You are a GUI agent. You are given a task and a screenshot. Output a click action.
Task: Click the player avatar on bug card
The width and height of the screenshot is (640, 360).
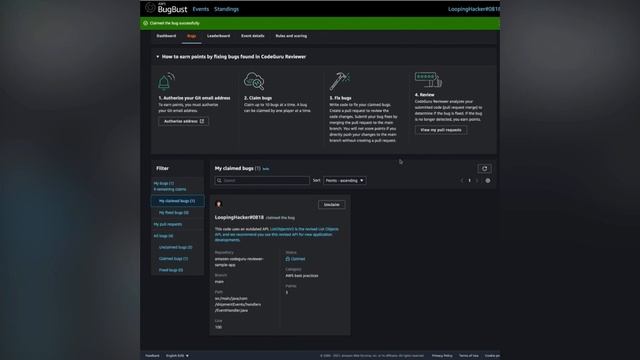219,204
